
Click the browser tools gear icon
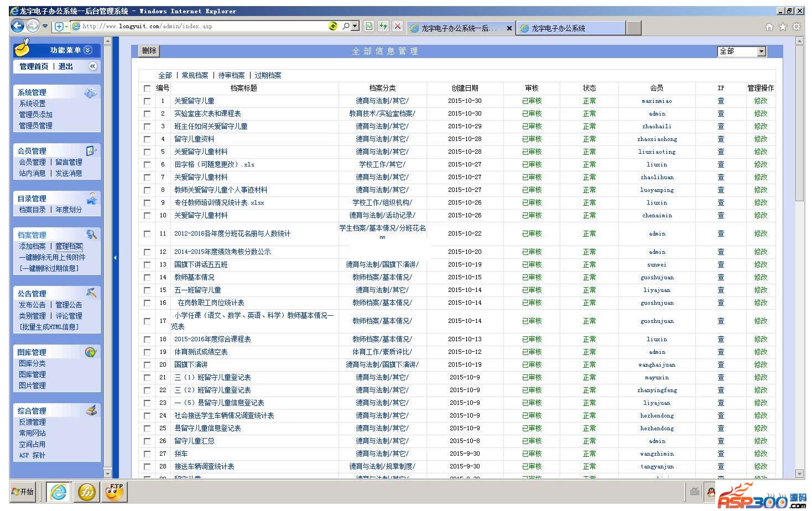[x=797, y=27]
